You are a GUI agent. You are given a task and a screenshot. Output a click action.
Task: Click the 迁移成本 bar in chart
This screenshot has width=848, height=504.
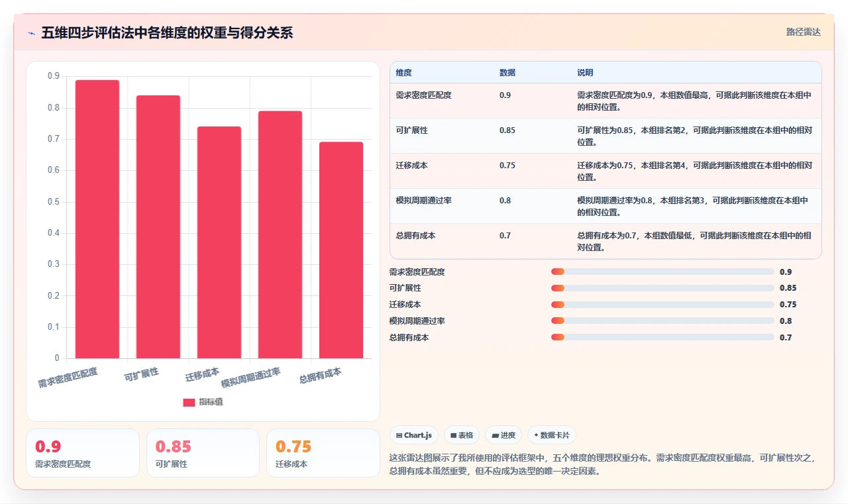click(x=219, y=242)
